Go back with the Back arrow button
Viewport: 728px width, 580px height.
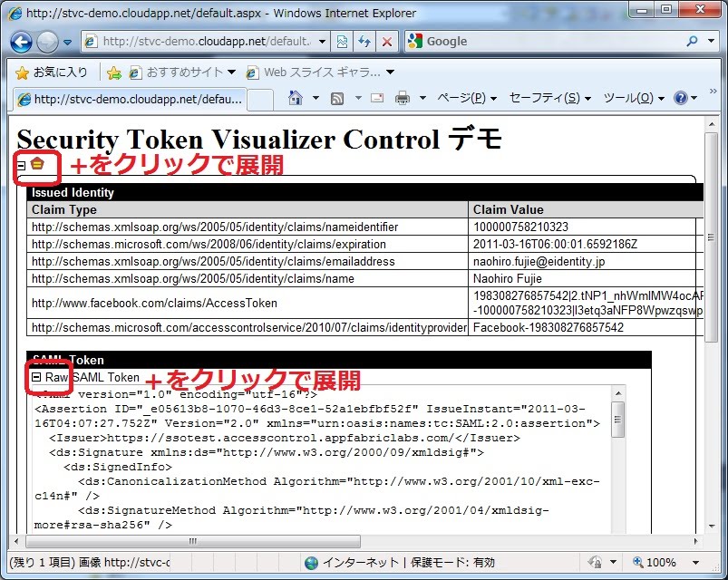point(22,43)
